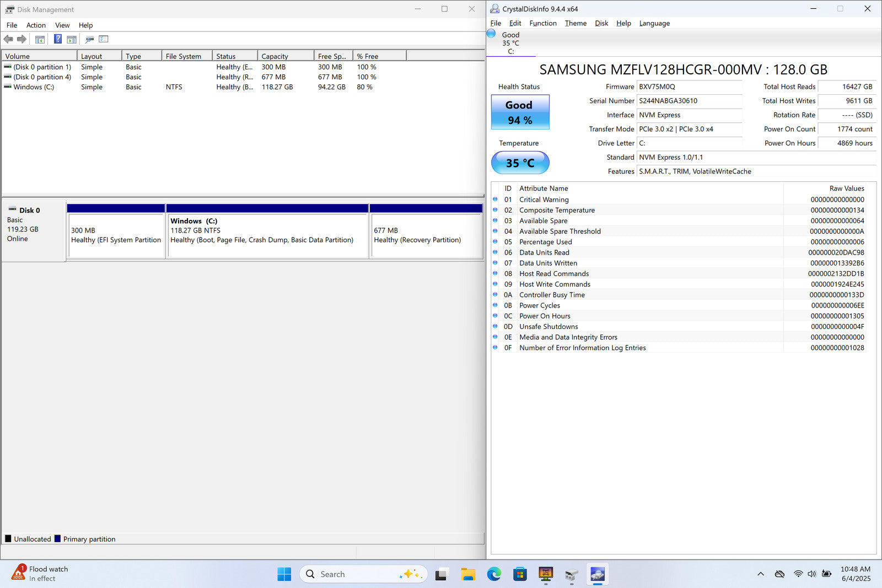Click the blue Help question mark icon
This screenshot has width=882, height=588.
coord(57,39)
